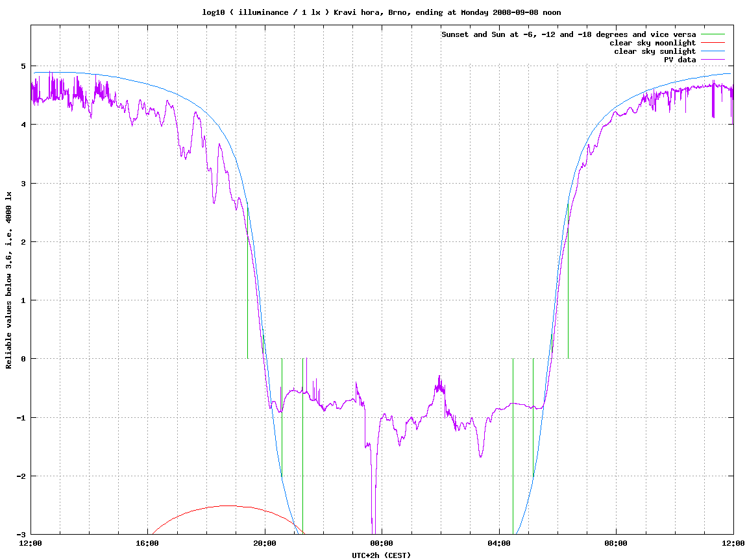This screenshot has height=560, width=747.
Task: Select legend entry 'Sunset and Sun at -6, -12 and -18 degrees'
Action: click(569, 34)
